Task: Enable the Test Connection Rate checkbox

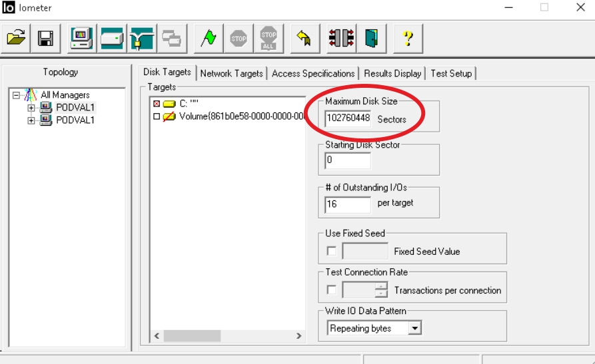Action: (x=332, y=290)
